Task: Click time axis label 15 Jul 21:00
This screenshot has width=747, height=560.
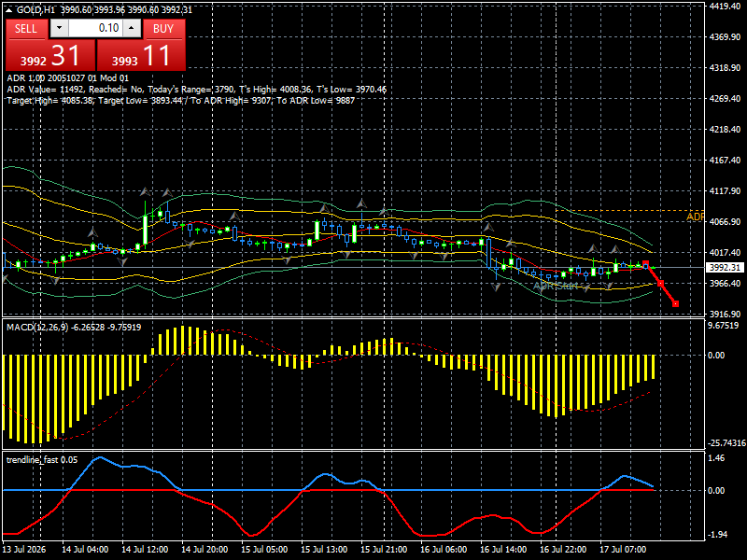Action: pyautogui.click(x=384, y=550)
